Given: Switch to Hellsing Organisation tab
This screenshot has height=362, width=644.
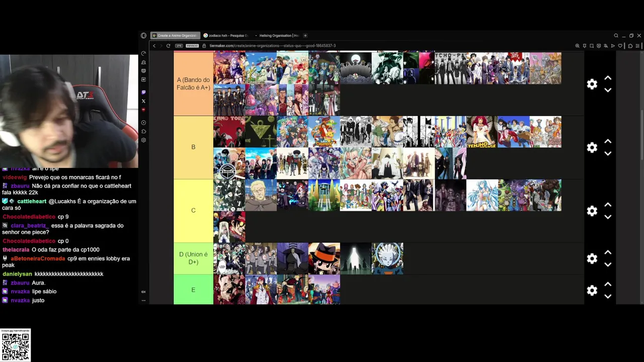Looking at the screenshot, I should coord(276,36).
